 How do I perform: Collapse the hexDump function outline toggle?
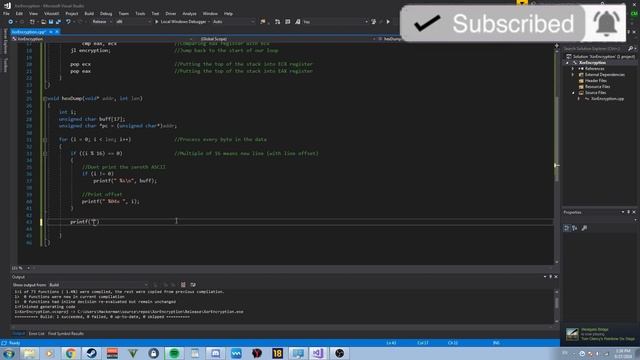click(45, 99)
